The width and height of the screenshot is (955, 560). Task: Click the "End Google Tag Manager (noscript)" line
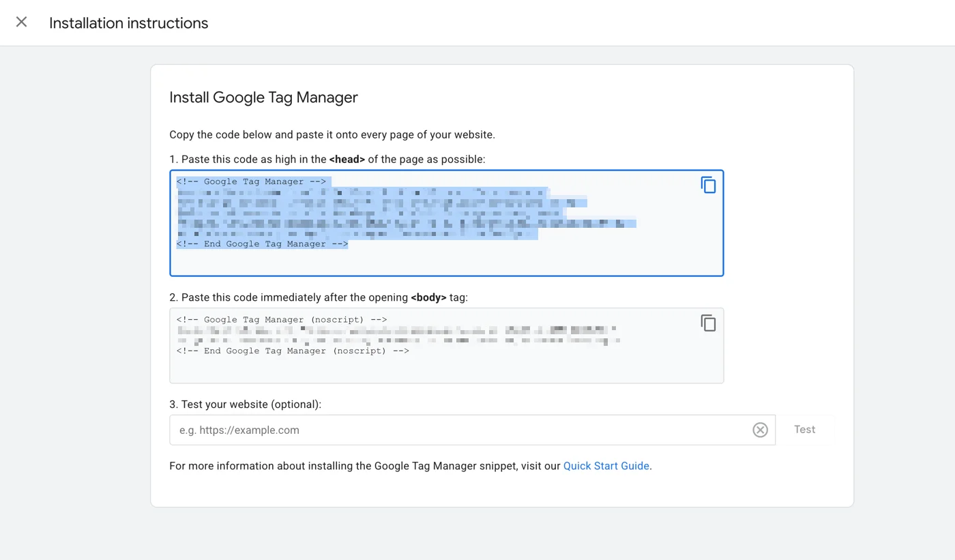tap(292, 351)
